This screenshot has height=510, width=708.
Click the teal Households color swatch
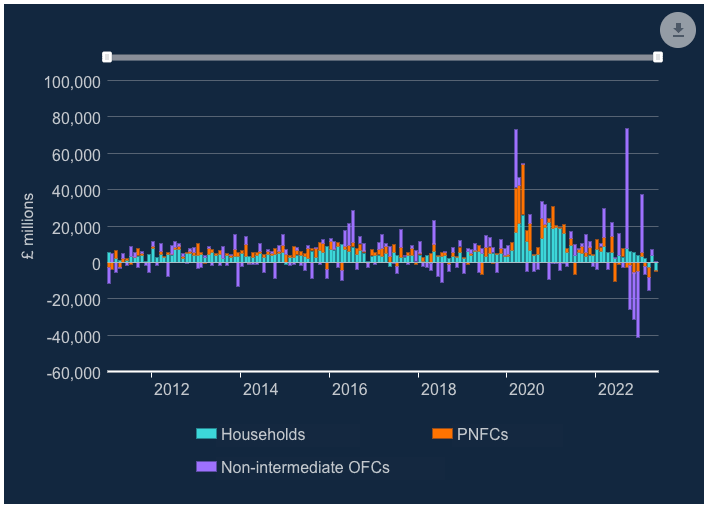pos(206,434)
